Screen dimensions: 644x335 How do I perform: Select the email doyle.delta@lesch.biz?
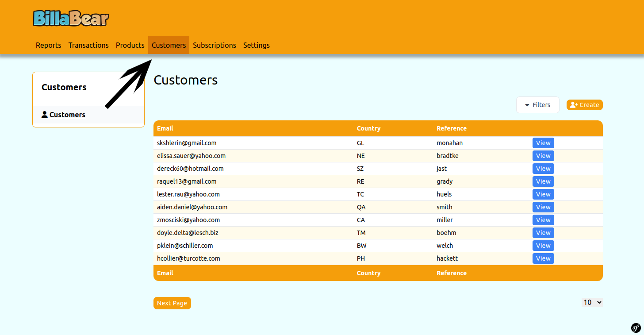(x=188, y=233)
